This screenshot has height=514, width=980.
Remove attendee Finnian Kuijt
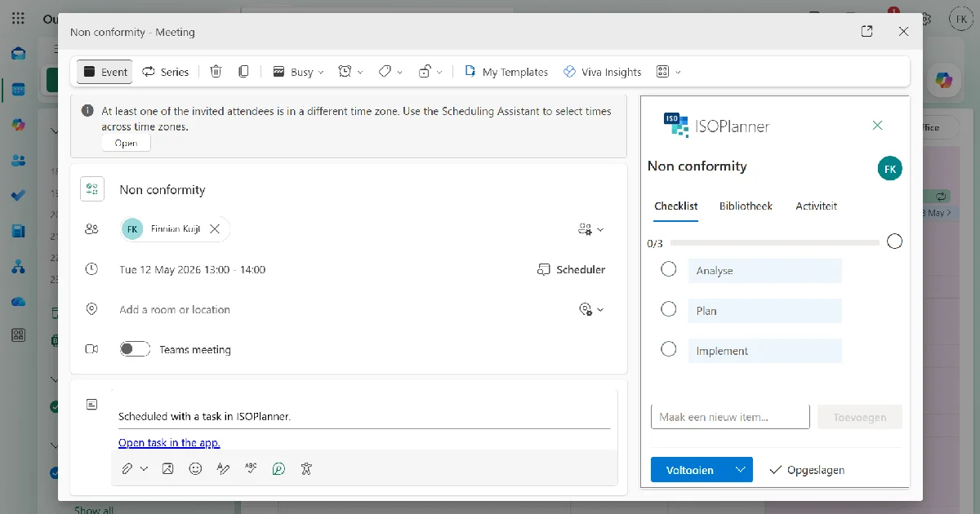point(215,229)
